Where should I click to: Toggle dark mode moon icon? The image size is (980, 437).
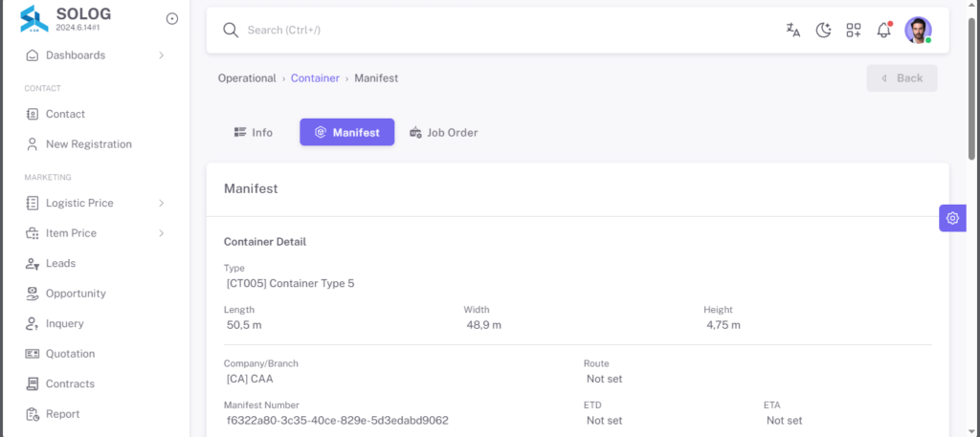click(x=823, y=30)
